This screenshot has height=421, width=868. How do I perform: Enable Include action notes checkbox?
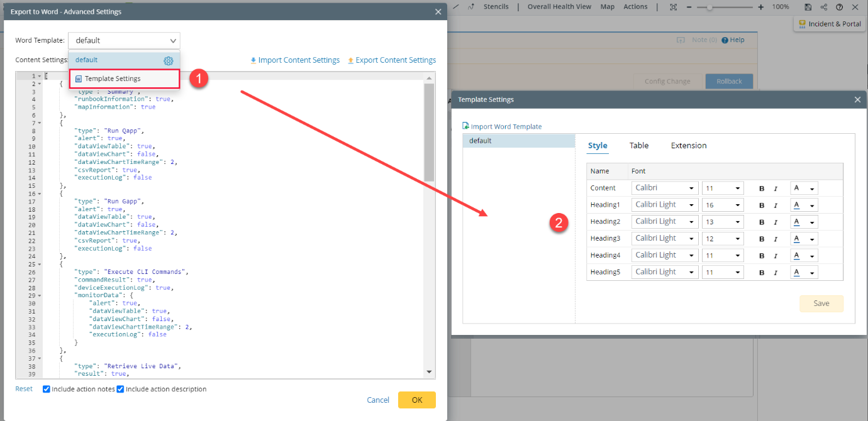tap(46, 388)
